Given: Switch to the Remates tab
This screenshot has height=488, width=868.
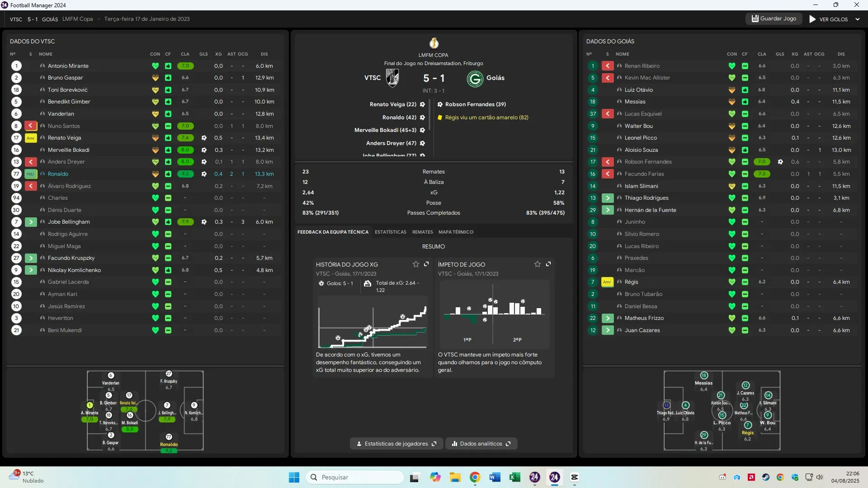Looking at the screenshot, I should (x=423, y=232).
